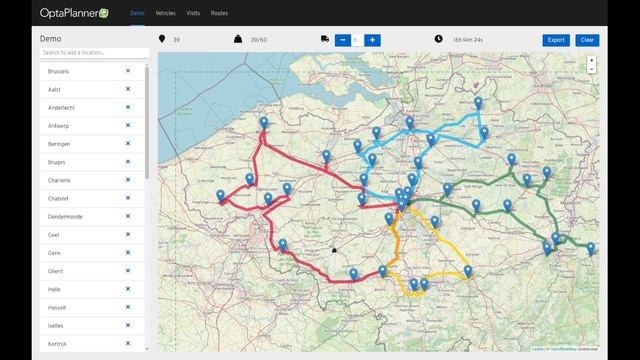
Task: Click the Clear button
Action: point(587,40)
